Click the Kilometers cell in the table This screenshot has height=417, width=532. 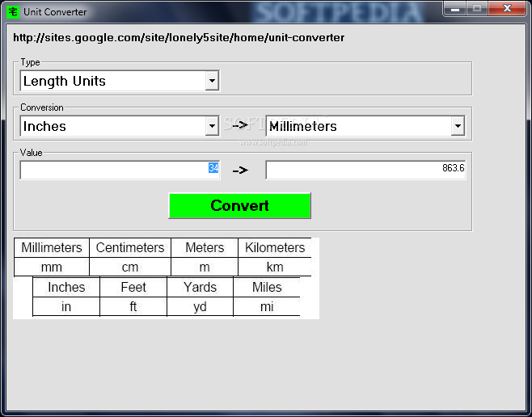[275, 248]
